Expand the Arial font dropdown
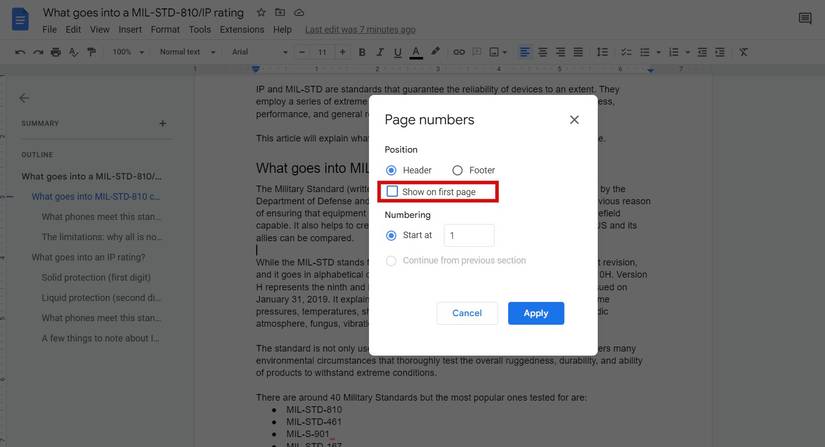The height and width of the screenshot is (447, 825). tap(259, 52)
